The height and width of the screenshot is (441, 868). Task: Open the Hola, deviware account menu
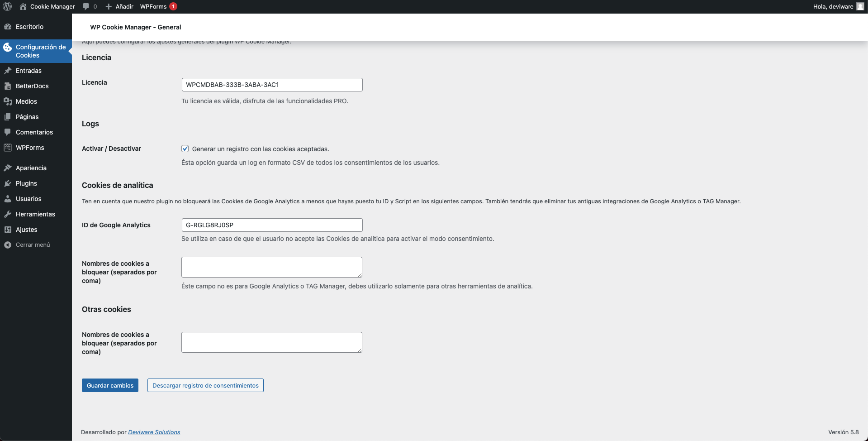838,6
